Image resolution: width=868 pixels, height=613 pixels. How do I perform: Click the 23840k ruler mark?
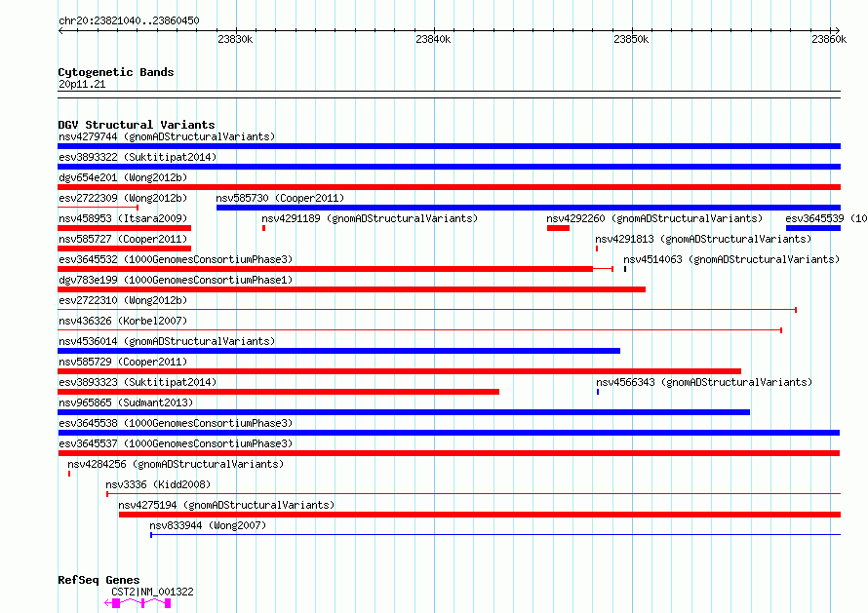point(433,39)
